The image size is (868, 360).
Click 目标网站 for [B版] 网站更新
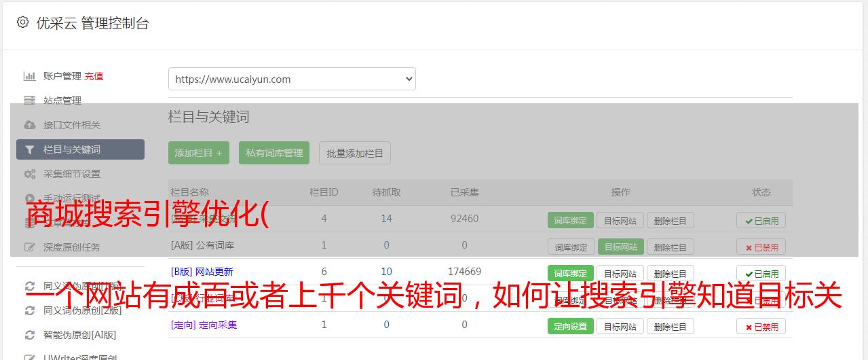620,273
